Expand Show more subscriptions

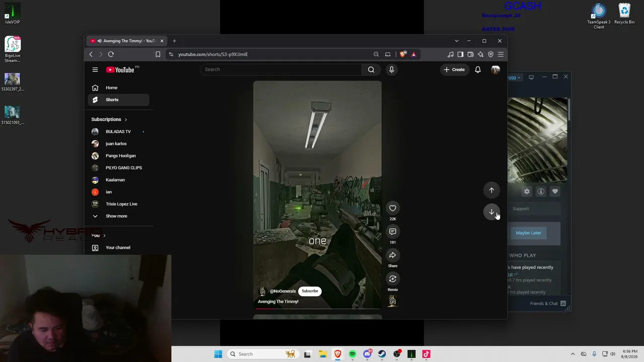(119, 216)
